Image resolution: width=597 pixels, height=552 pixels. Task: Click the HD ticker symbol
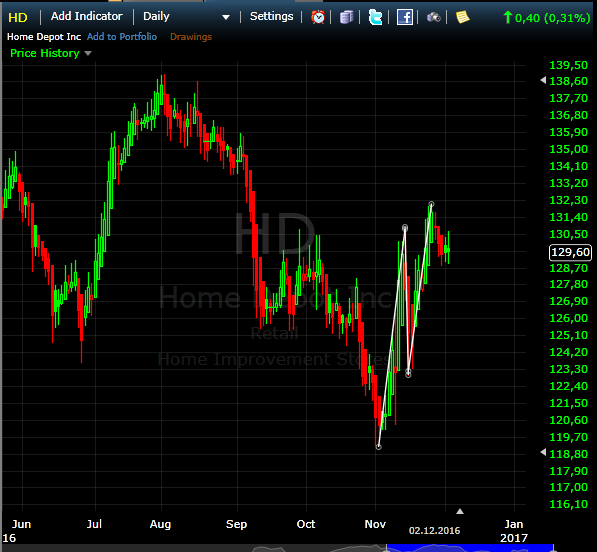pyautogui.click(x=18, y=18)
